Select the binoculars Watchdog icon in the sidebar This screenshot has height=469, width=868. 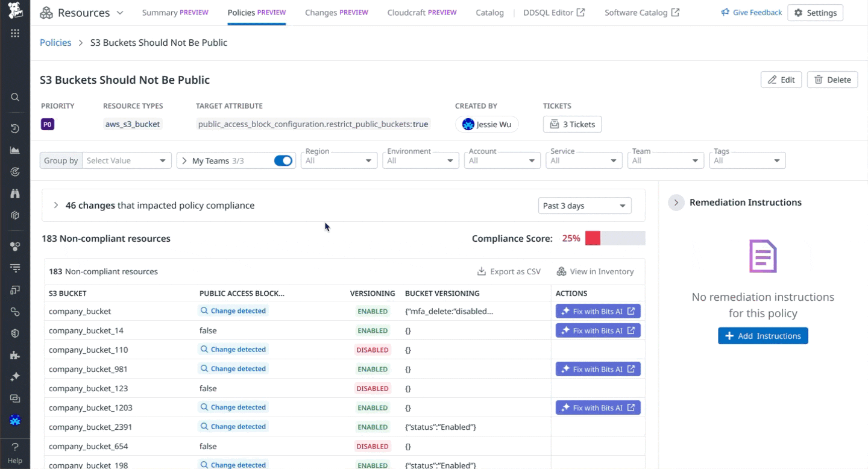click(14, 193)
